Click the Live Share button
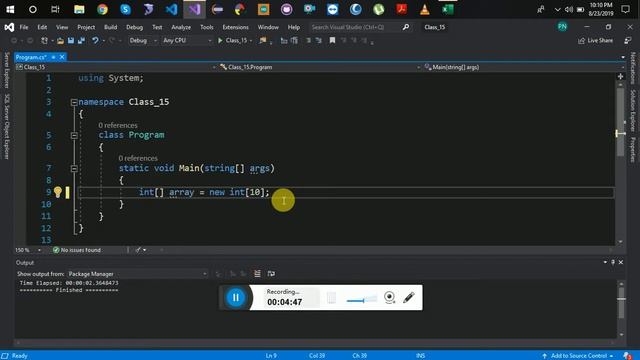 596,40
